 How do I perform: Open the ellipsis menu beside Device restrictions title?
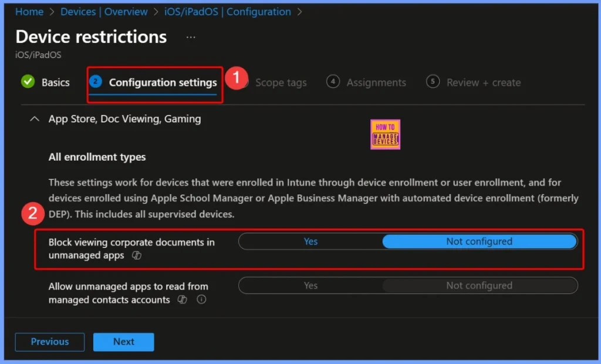(x=190, y=36)
